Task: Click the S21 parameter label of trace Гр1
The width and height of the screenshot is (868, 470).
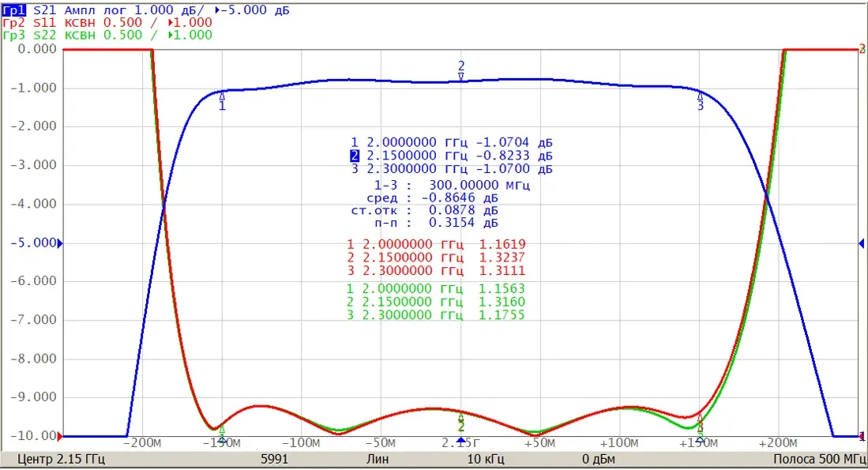Action: coord(45,10)
